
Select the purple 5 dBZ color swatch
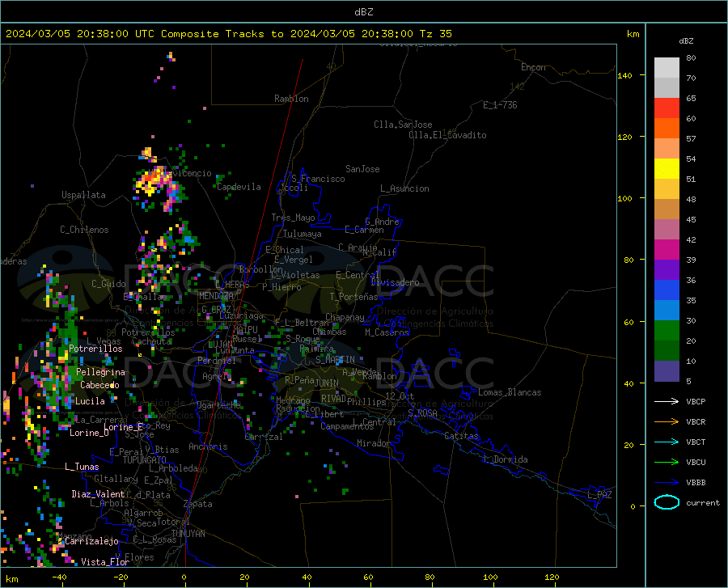point(667,371)
